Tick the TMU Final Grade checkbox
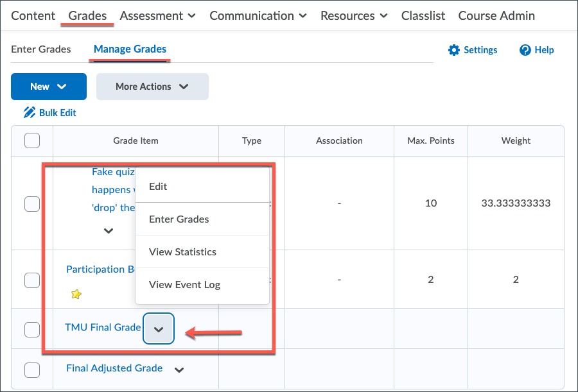Screen dimensions: 578x392 32,329
